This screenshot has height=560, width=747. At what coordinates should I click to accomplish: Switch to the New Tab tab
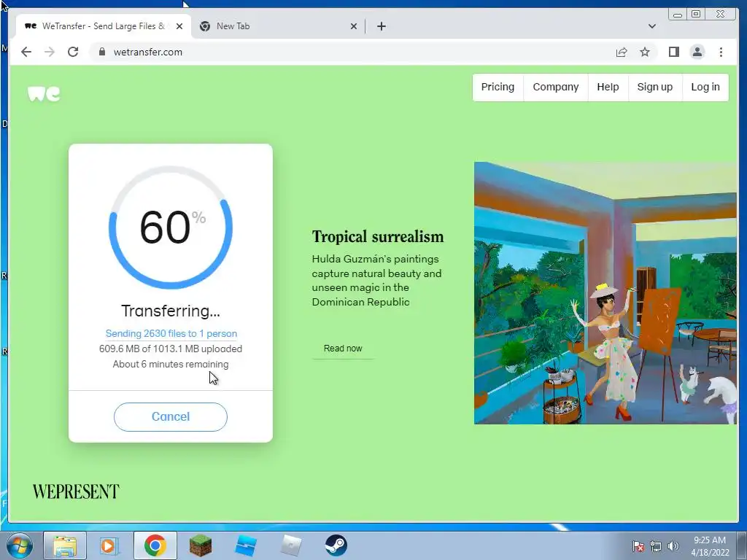pyautogui.click(x=278, y=26)
